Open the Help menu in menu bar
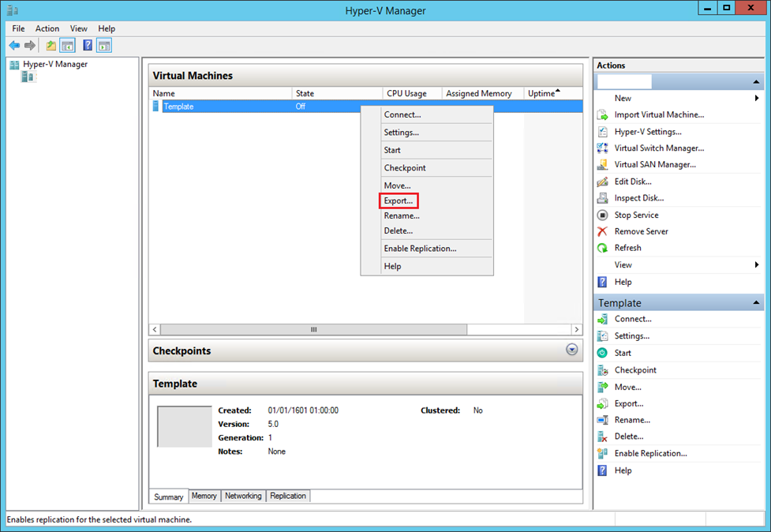The height and width of the screenshot is (532, 771). pyautogui.click(x=107, y=28)
